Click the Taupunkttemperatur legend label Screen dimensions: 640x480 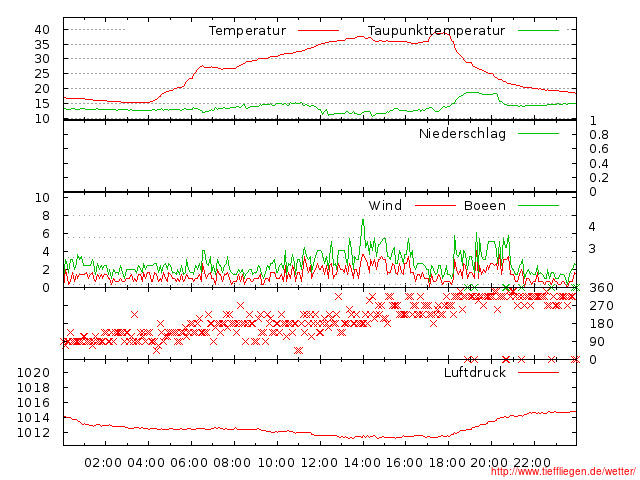(436, 31)
